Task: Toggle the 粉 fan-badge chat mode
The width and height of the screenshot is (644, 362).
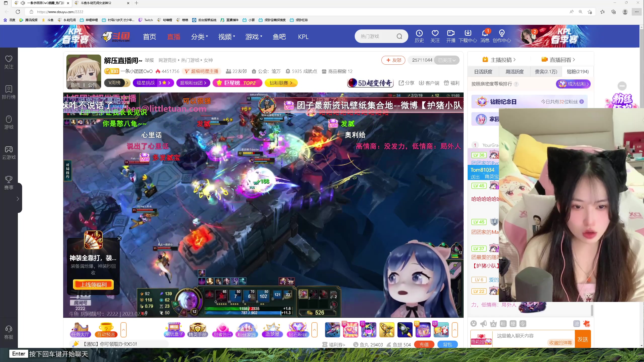Action: (x=503, y=324)
